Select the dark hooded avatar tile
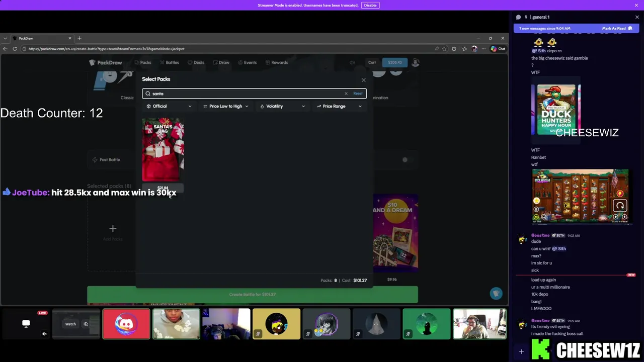644x362 pixels. pos(376,324)
